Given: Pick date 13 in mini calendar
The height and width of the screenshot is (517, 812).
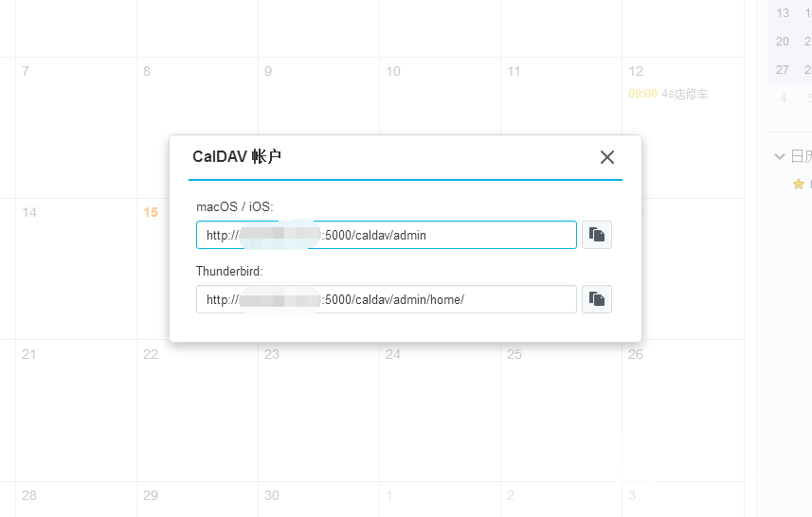Looking at the screenshot, I should (783, 13).
